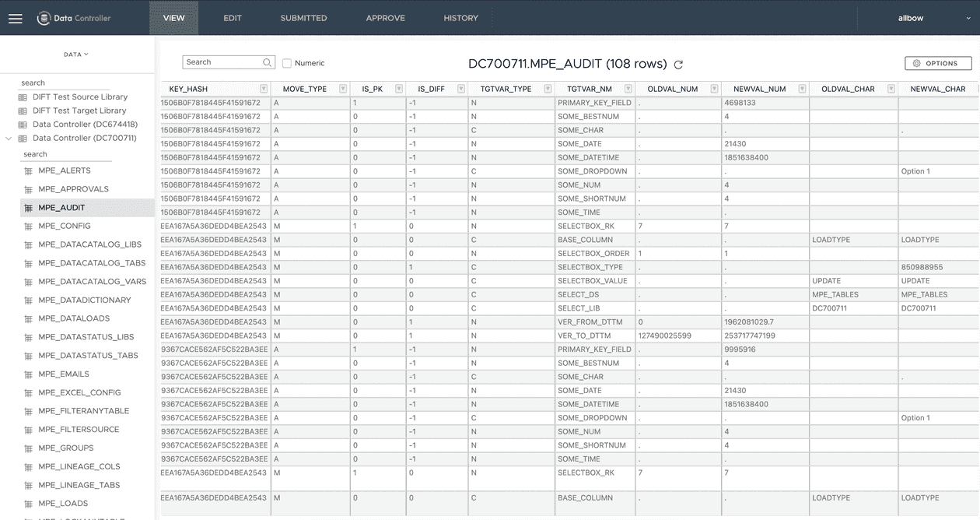The height and width of the screenshot is (520, 980).
Task: Click the table icon beside MPE_DATACATALOG_LIBS
Action: [29, 245]
